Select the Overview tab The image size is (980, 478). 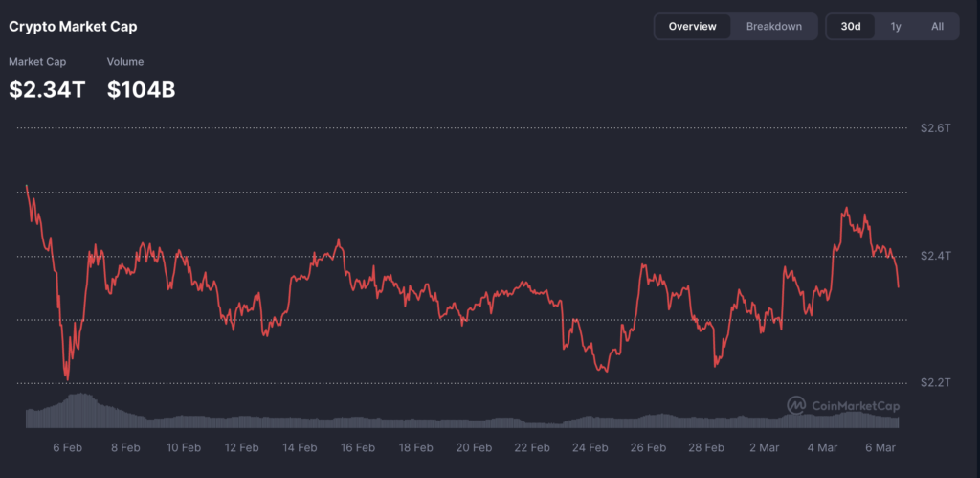[x=692, y=27]
